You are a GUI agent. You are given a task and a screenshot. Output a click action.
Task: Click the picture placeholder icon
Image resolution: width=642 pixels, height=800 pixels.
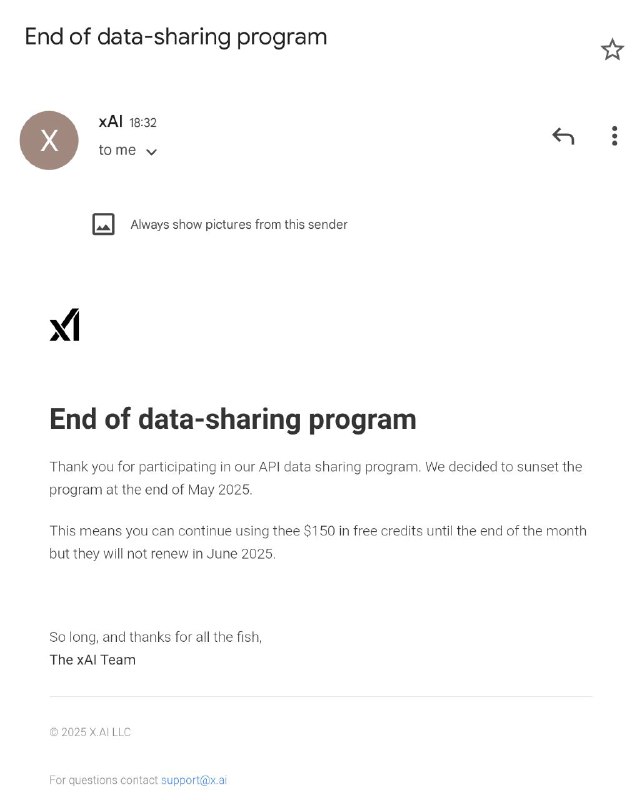pos(103,224)
